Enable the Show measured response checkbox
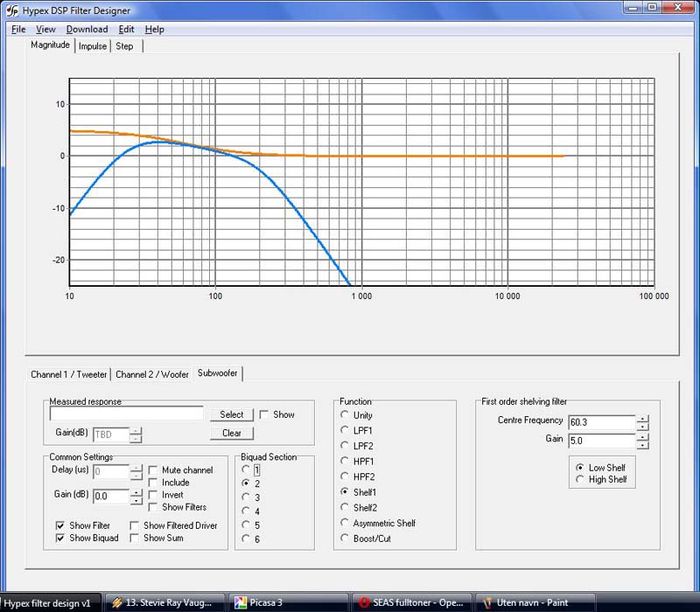The width and height of the screenshot is (700, 612). coord(264,414)
